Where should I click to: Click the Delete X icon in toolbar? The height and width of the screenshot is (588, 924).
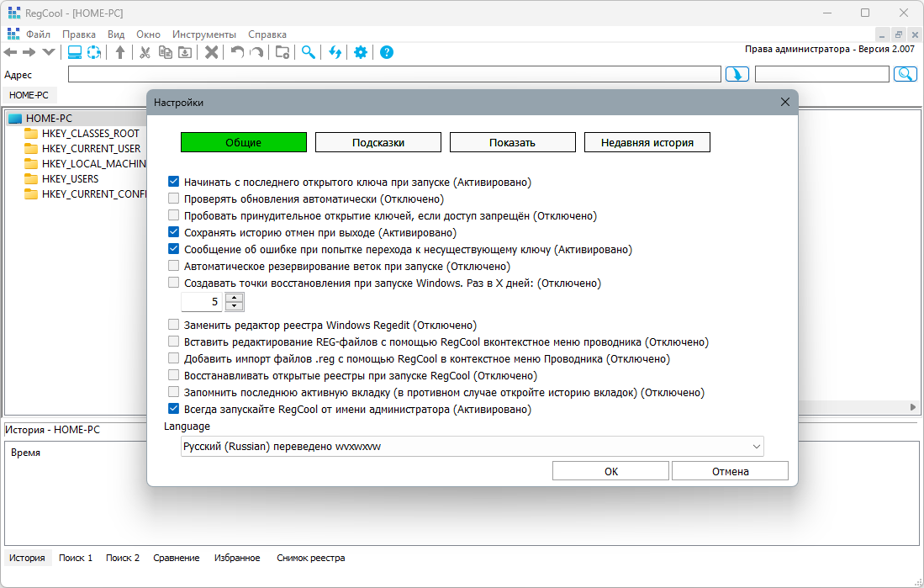(x=212, y=52)
